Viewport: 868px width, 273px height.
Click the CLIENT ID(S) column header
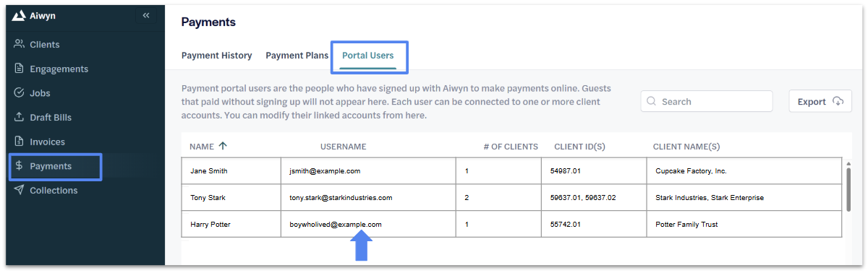coord(579,147)
